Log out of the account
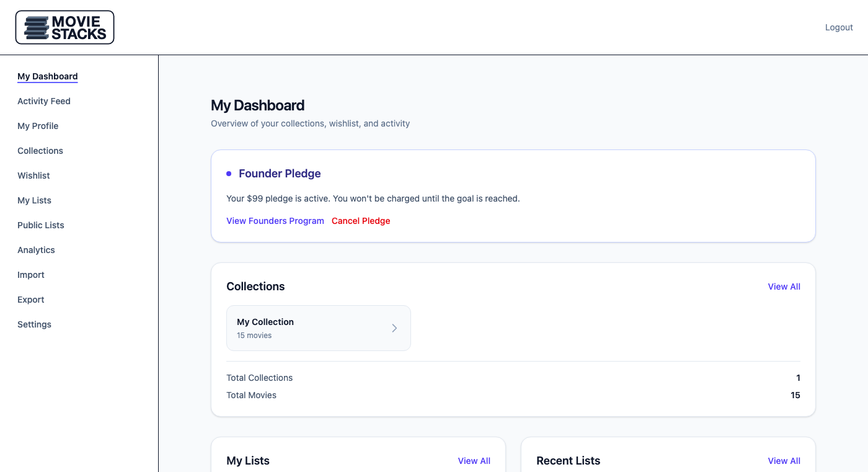Image resolution: width=868 pixels, height=472 pixels. (x=839, y=27)
